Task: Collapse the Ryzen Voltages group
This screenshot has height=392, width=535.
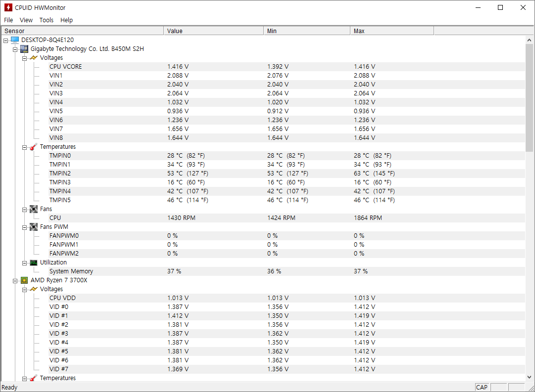Action: coord(25,290)
